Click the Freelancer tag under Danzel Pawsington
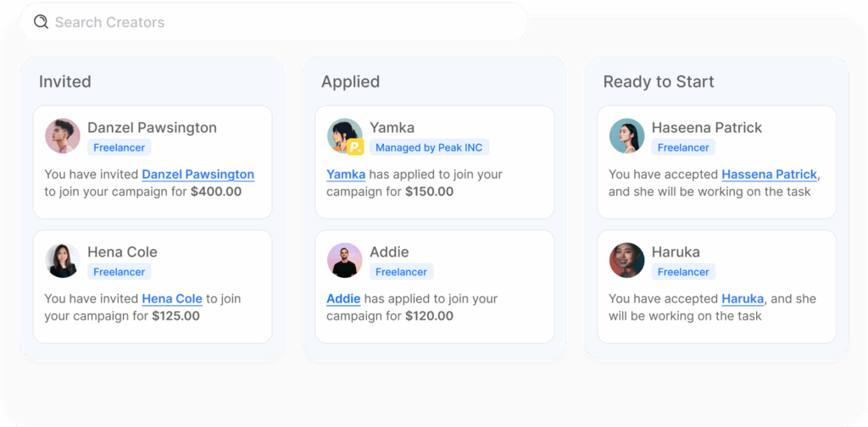This screenshot has width=868, height=427. point(119,147)
